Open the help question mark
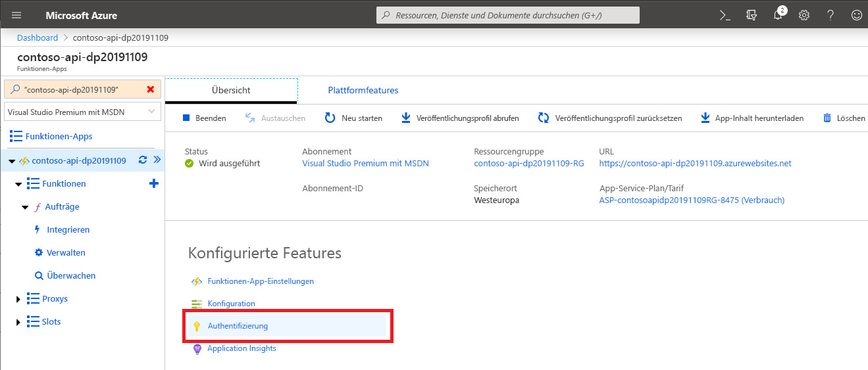Viewport: 868px width, 370px height. coord(830,14)
